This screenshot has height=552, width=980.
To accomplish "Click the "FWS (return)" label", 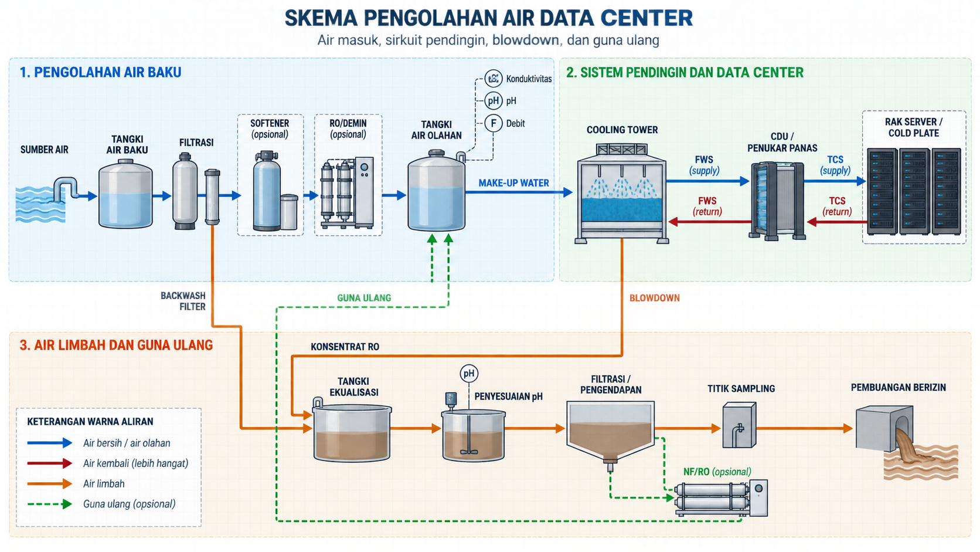I will click(707, 206).
